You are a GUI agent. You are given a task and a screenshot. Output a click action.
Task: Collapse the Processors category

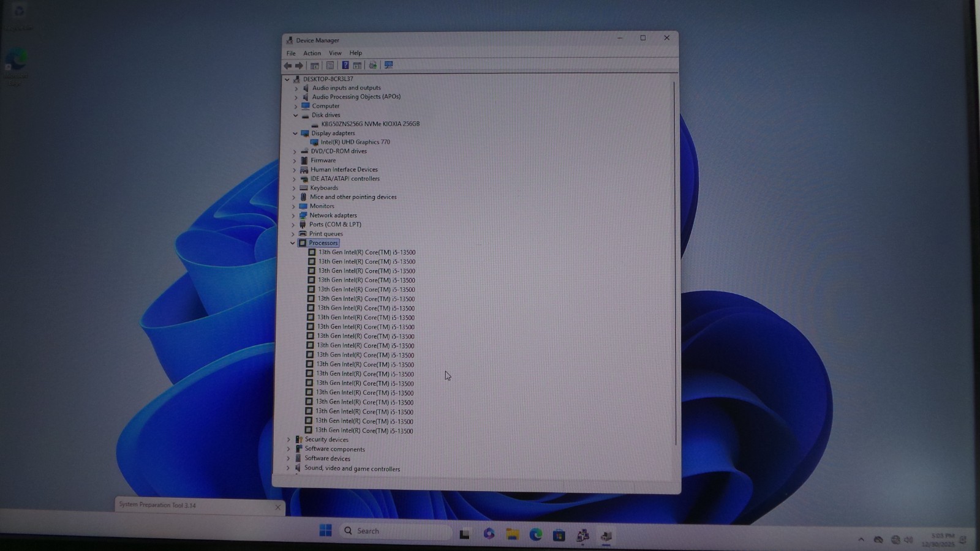pyautogui.click(x=293, y=243)
